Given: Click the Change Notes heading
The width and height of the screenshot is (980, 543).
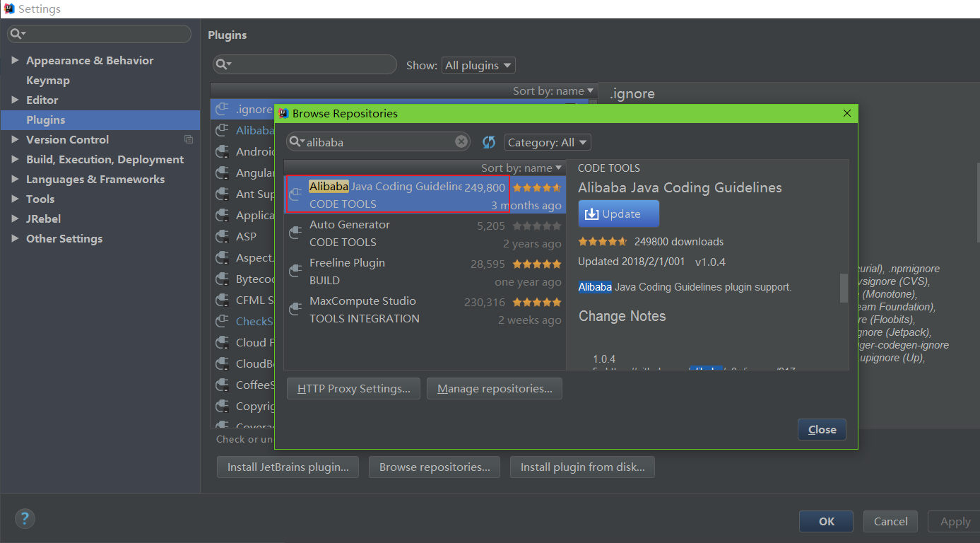Looking at the screenshot, I should 622,316.
